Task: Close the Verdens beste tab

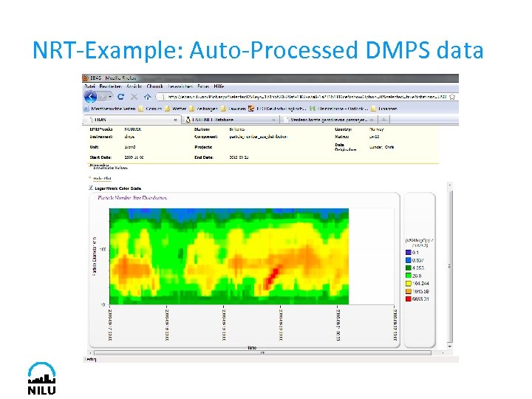Action: point(372,120)
